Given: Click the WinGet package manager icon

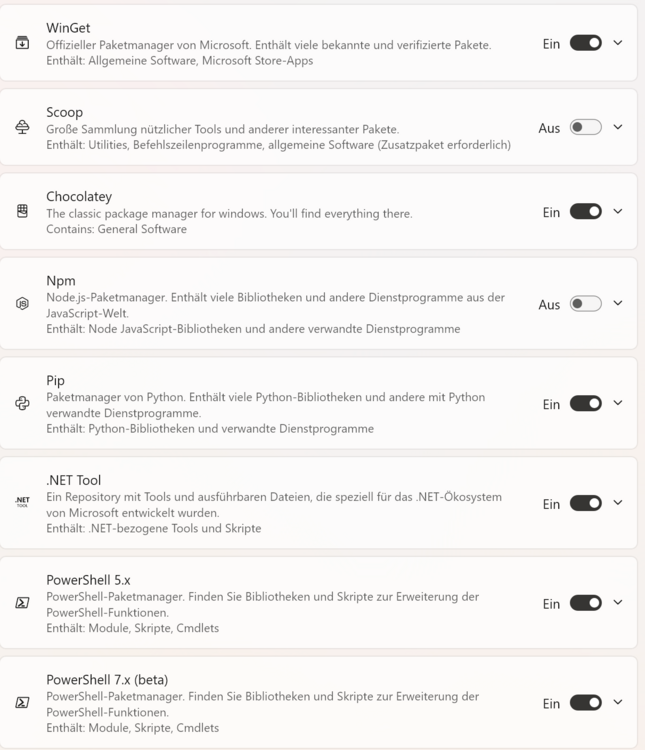Looking at the screenshot, I should pyautogui.click(x=22, y=43).
